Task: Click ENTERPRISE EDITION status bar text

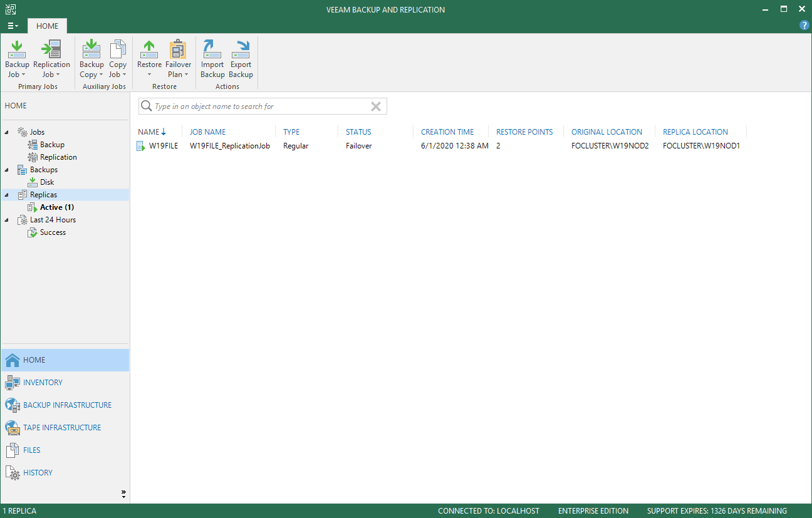Action: click(593, 511)
